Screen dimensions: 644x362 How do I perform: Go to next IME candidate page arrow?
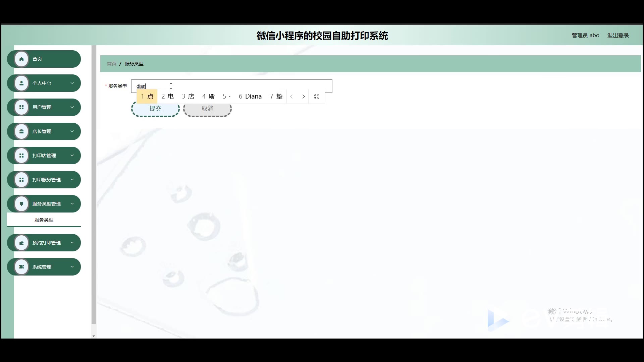(x=304, y=97)
